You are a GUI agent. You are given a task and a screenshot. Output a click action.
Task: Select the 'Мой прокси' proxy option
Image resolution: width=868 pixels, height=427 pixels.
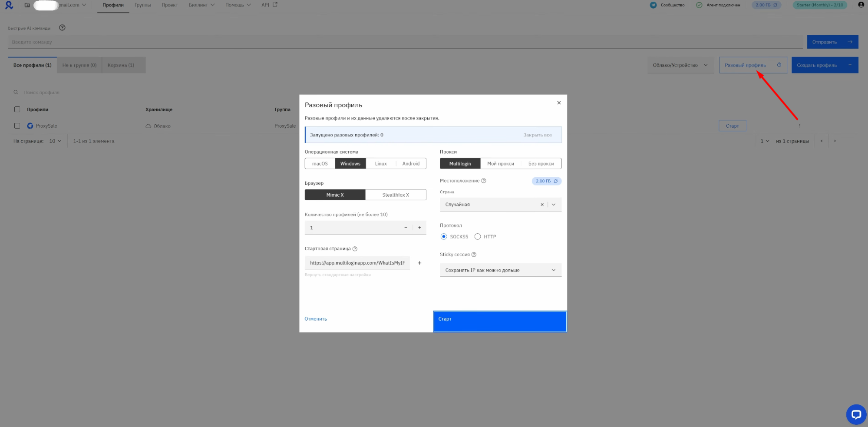click(501, 164)
